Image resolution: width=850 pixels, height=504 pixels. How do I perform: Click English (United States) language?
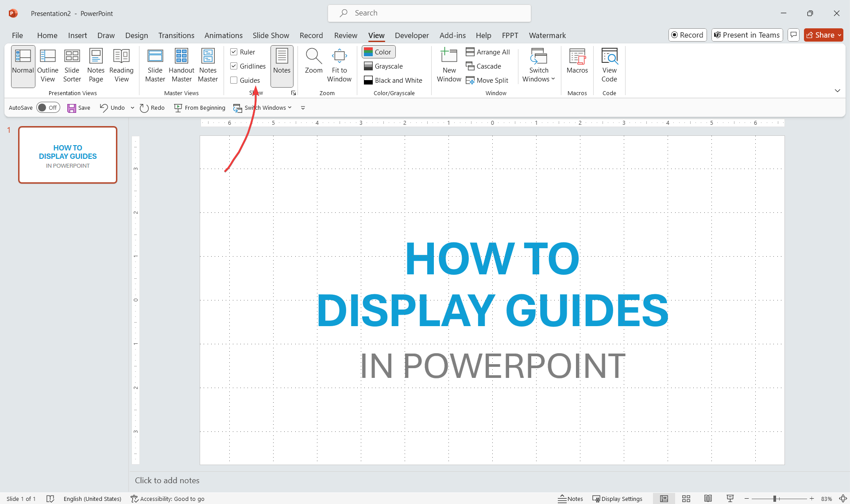click(92, 499)
